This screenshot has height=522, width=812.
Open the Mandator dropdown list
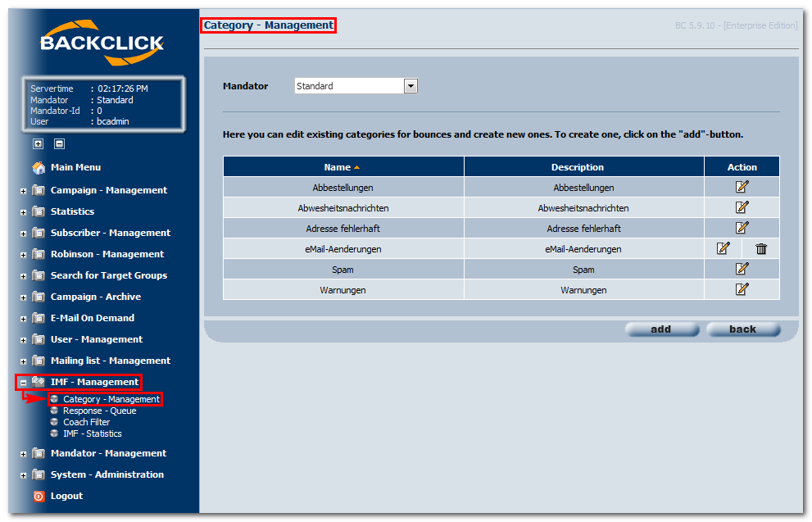[411, 86]
